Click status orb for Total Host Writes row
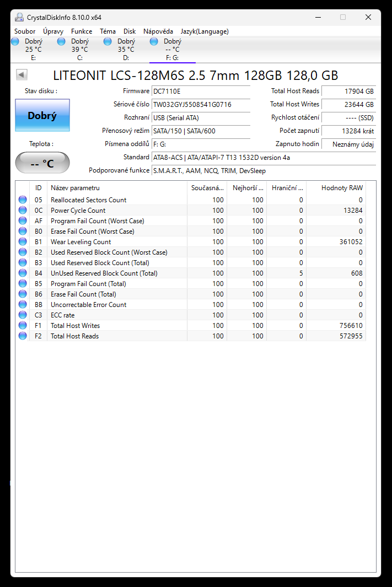392x587 pixels. 23,325
